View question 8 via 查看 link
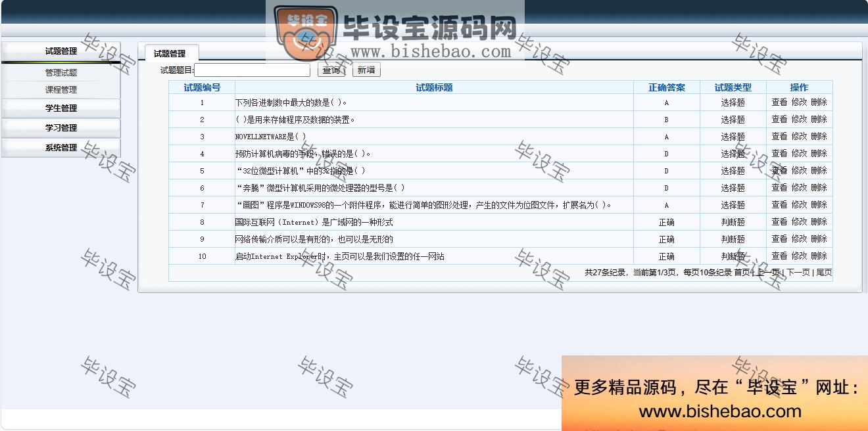This screenshot has width=868, height=431. [779, 222]
